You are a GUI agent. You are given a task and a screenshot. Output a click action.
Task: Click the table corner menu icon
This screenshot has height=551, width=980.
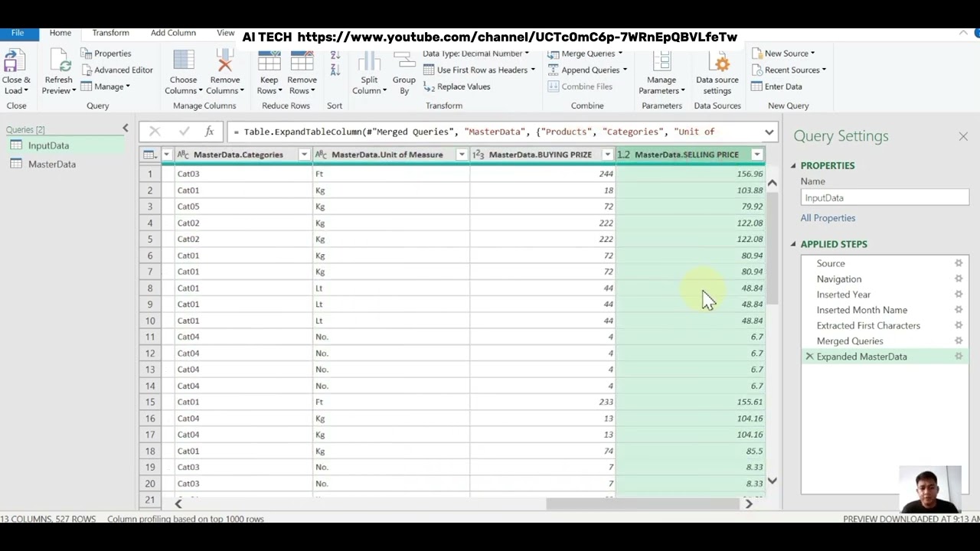click(149, 155)
